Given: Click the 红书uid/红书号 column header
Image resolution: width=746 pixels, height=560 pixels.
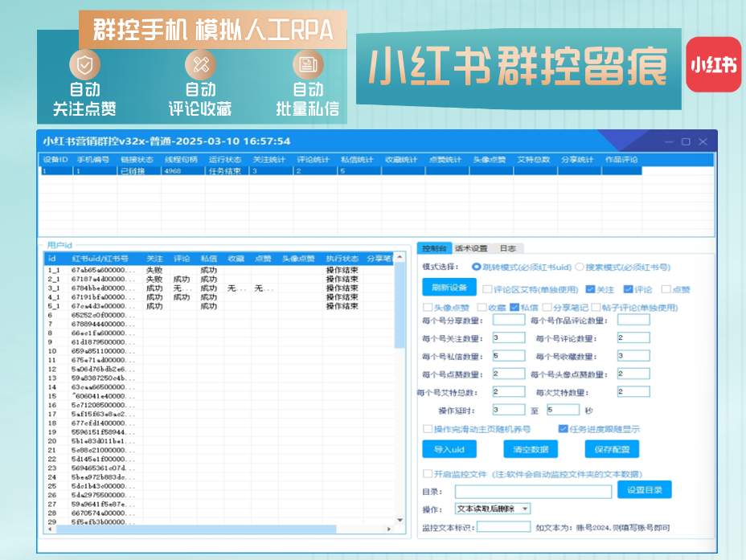Looking at the screenshot, I should coord(100,259).
